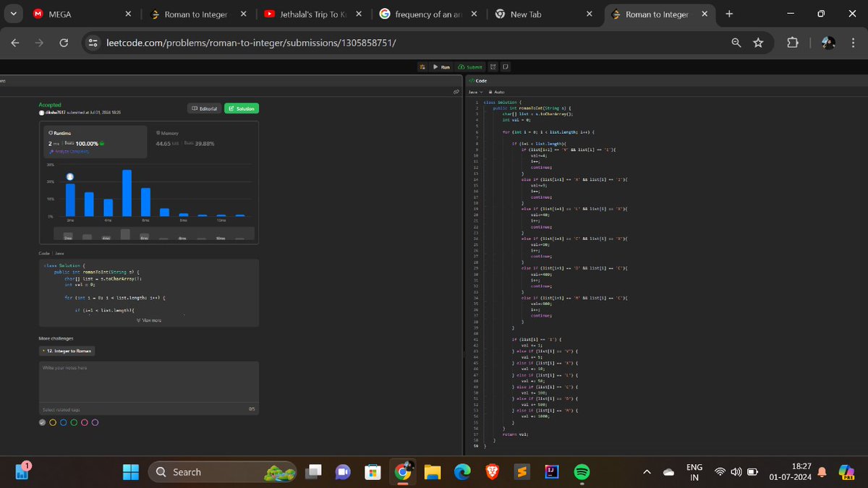Screen dimensions: 868x488
Task: Click the copy link icon above submission panel
Action: click(x=456, y=92)
